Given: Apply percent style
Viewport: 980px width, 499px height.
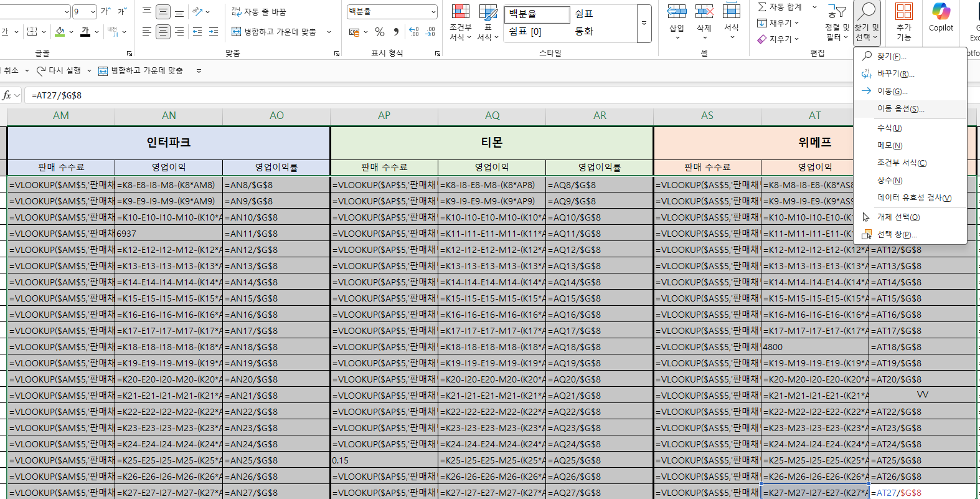Looking at the screenshot, I should pos(380,32).
